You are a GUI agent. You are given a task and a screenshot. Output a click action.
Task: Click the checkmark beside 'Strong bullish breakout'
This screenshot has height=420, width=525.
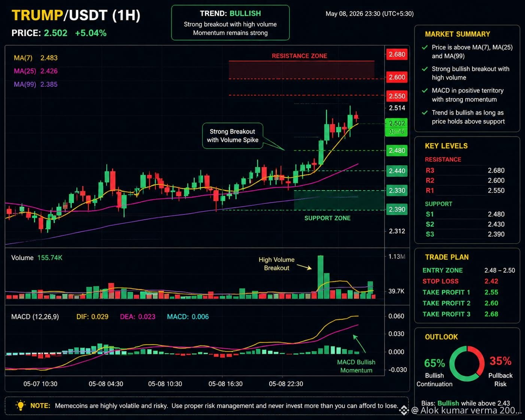pos(425,69)
